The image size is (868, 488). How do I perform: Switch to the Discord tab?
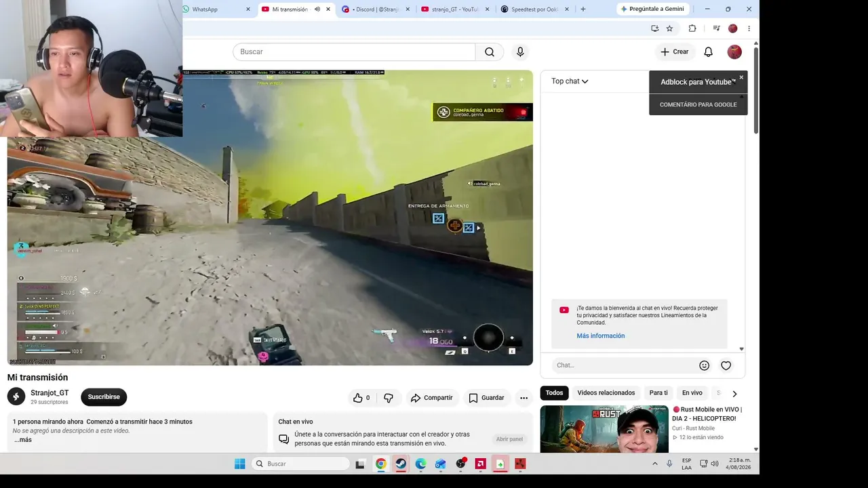(376, 9)
